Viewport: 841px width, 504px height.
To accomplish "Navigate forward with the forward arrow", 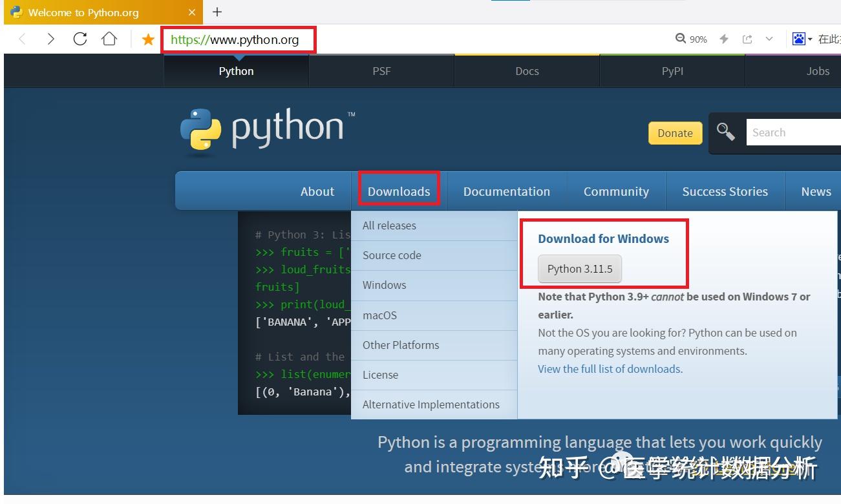I will tap(51, 38).
